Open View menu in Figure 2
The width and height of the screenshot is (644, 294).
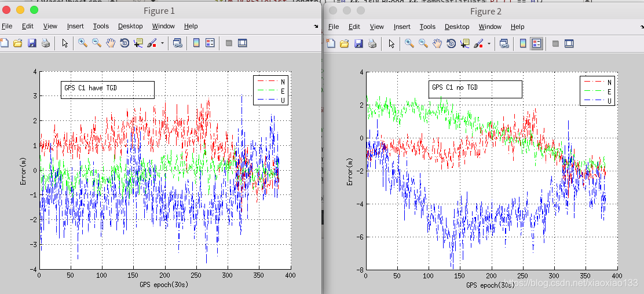tap(376, 26)
